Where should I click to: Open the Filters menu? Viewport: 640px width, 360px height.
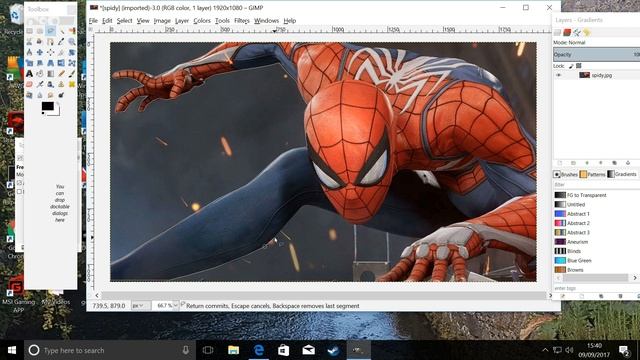click(x=242, y=20)
